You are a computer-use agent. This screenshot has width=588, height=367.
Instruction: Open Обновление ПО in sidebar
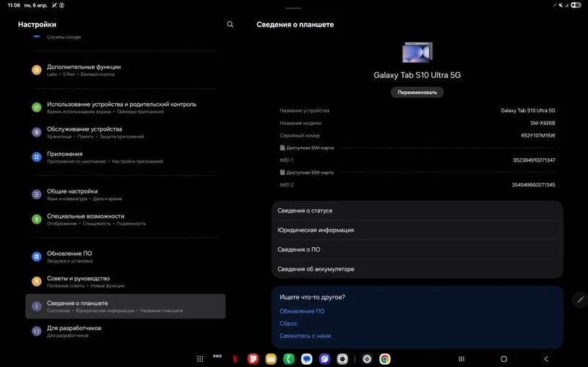click(x=125, y=257)
